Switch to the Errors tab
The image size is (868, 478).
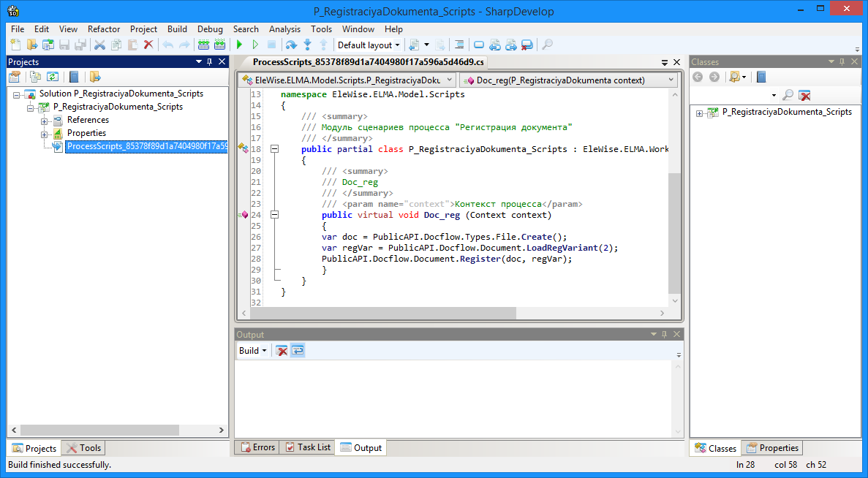tap(257, 447)
